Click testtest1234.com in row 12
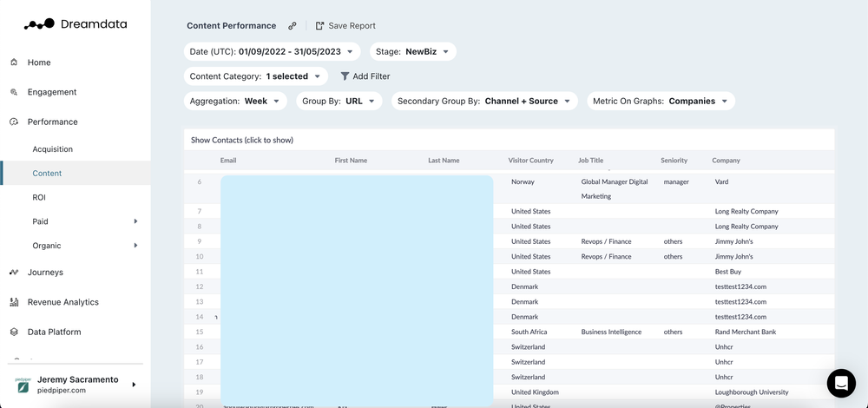The image size is (868, 408). 740,286
